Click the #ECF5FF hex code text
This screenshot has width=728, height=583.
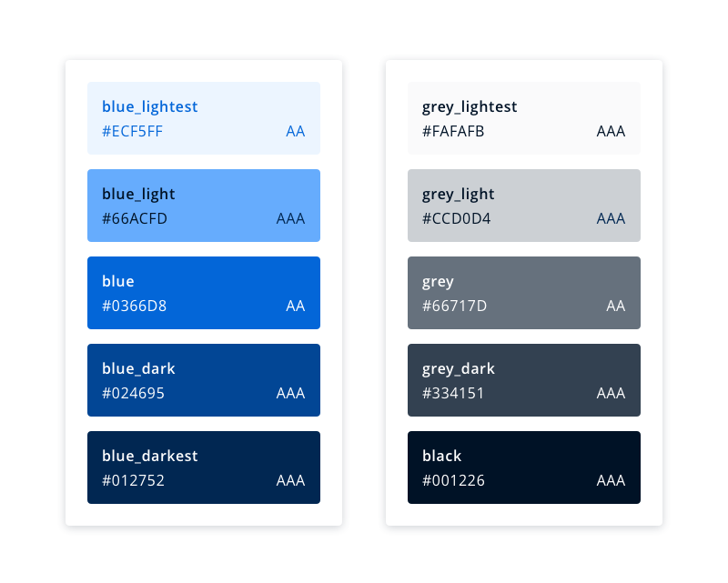(x=133, y=132)
